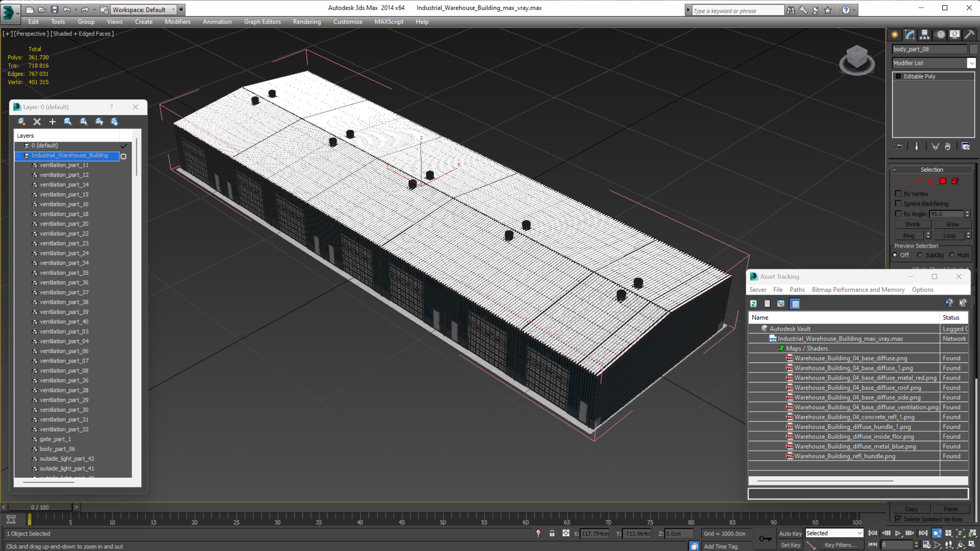
Task: Click the Selection Lock toggle padlock icon
Action: [552, 533]
